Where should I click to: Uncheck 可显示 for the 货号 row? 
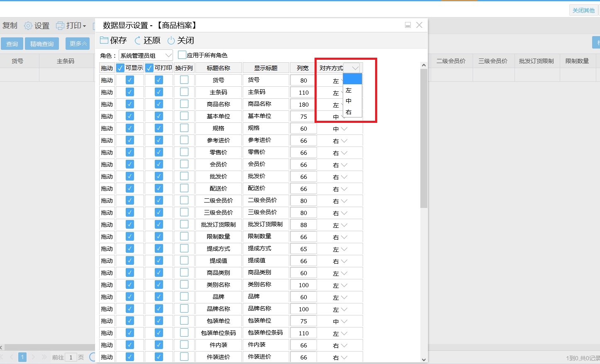point(130,80)
